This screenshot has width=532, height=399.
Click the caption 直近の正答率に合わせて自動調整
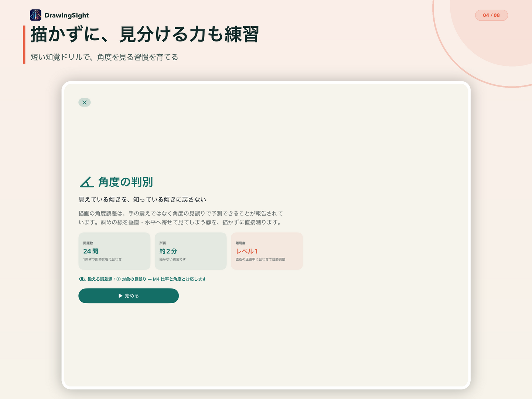pos(260,259)
